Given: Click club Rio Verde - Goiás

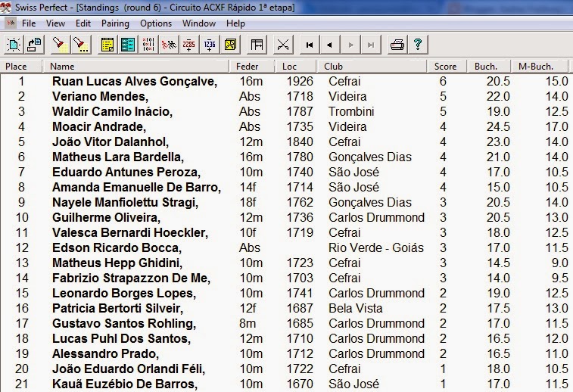Looking at the screenshot, I should (x=376, y=248).
